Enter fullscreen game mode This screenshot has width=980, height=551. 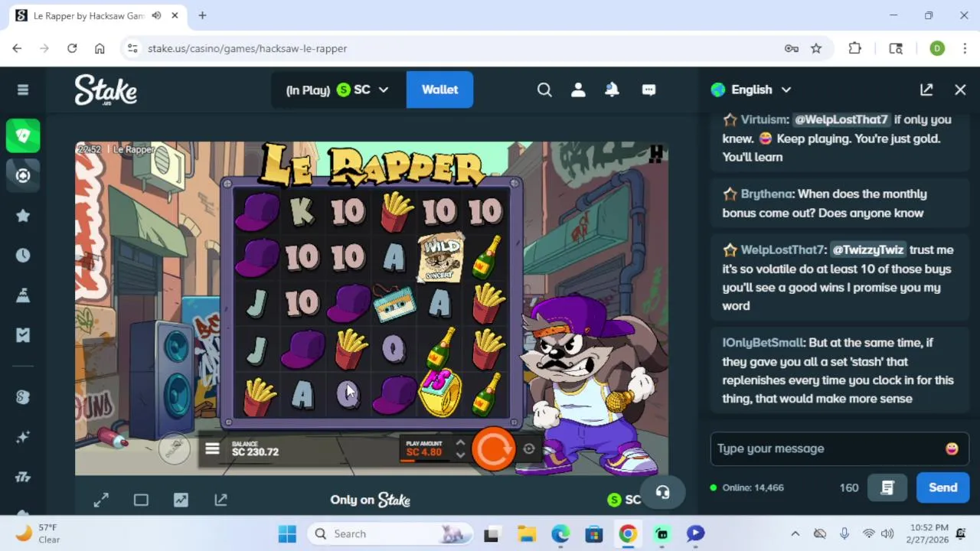click(x=101, y=500)
